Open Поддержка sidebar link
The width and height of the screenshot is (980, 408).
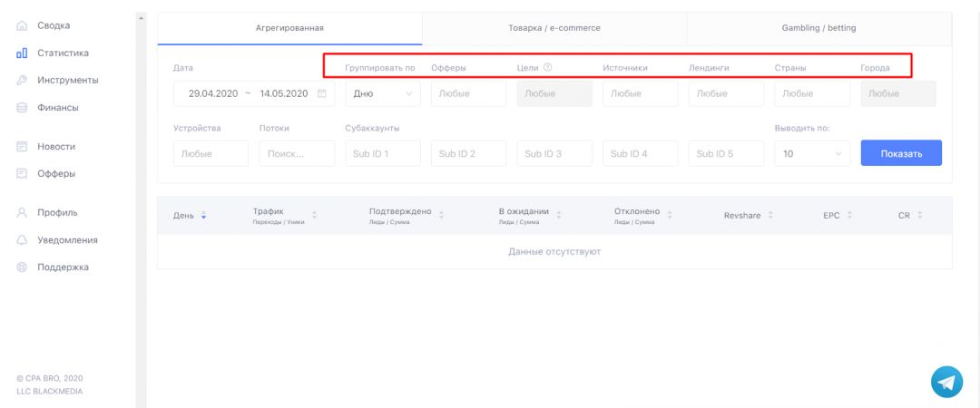pos(64,267)
